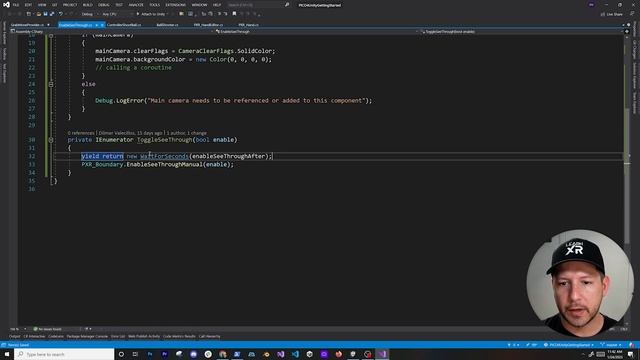Click the Cortana circle taskbar icon

[121, 354]
